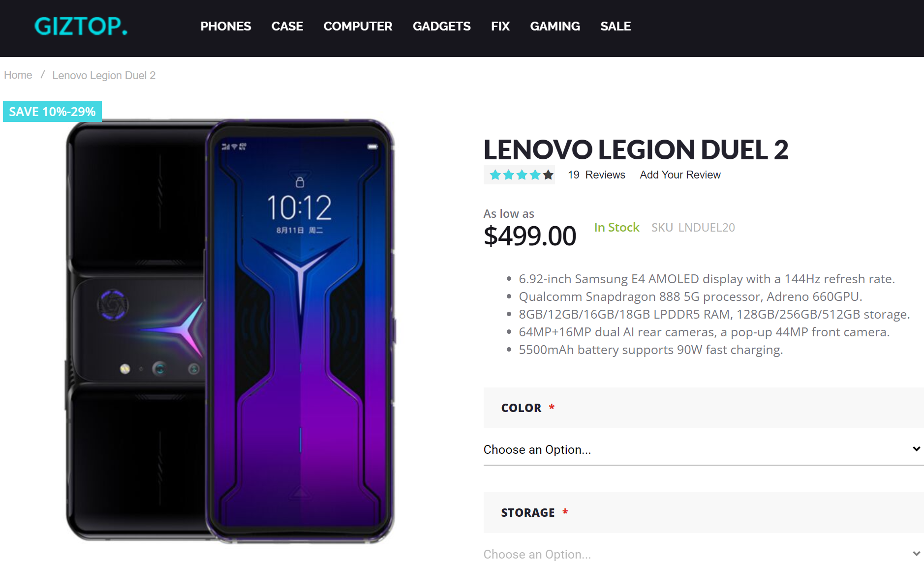Open the PHONES menu
Viewport: 924px width, 562px height.
pos(225,27)
